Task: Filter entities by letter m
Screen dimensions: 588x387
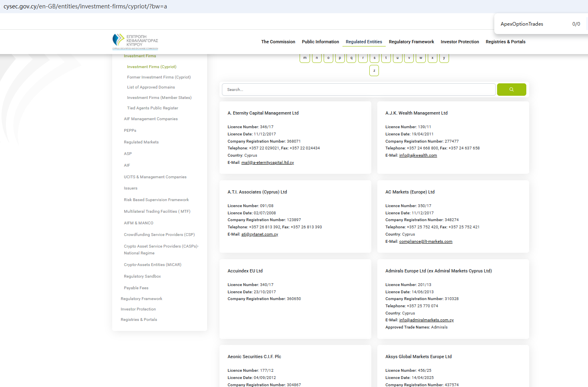Action: point(305,58)
